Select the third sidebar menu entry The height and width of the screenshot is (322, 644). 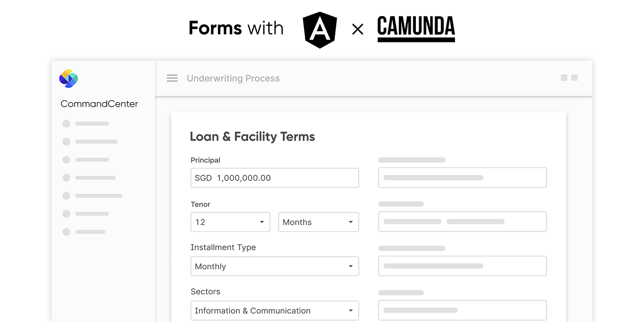coord(85,160)
